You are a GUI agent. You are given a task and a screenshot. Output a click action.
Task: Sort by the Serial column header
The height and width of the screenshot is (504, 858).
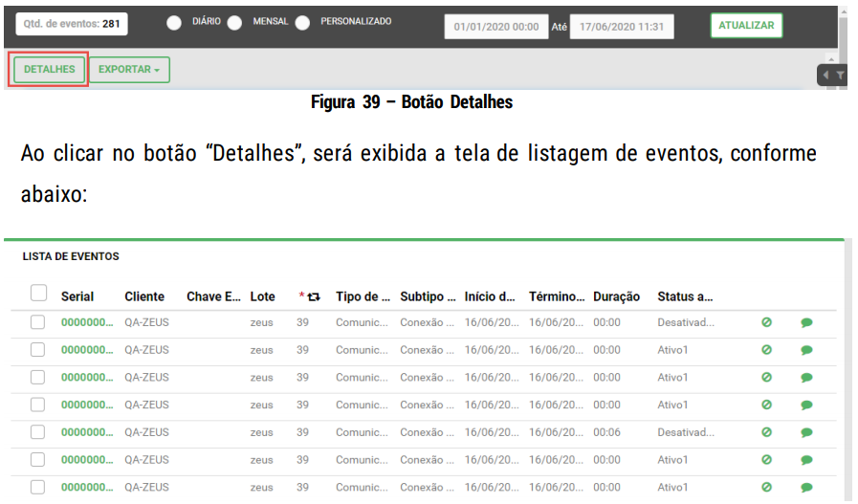click(x=77, y=296)
